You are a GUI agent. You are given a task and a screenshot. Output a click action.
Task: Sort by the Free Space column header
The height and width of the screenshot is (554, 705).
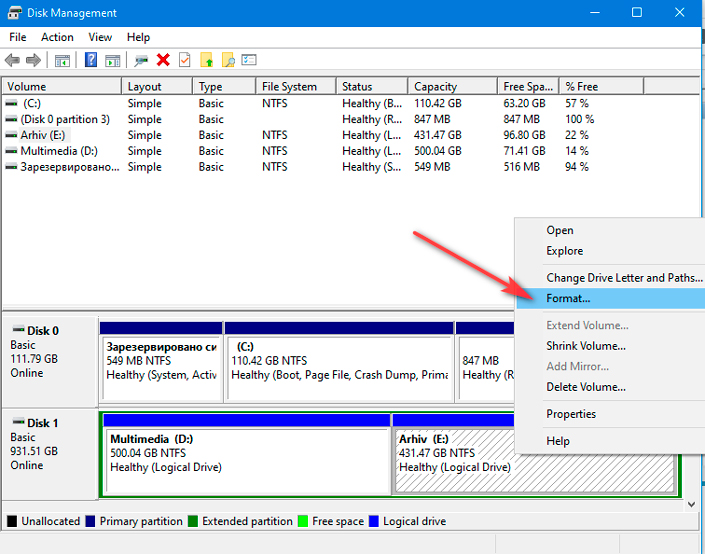528,86
